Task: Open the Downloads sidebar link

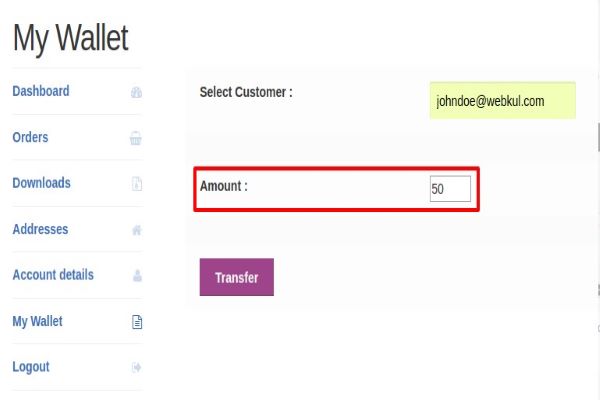Action: click(x=41, y=183)
